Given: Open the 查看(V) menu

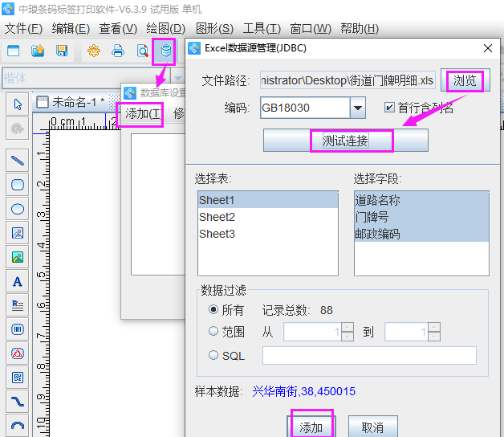Looking at the screenshot, I should pos(118,29).
